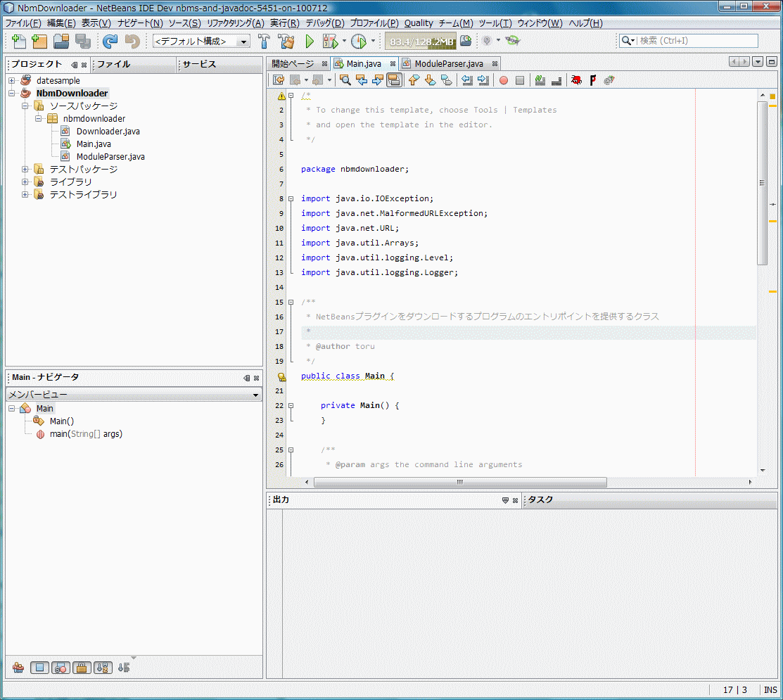Image resolution: width=783 pixels, height=700 pixels.
Task: Force garbage collection beside the memory meter
Action: click(466, 41)
